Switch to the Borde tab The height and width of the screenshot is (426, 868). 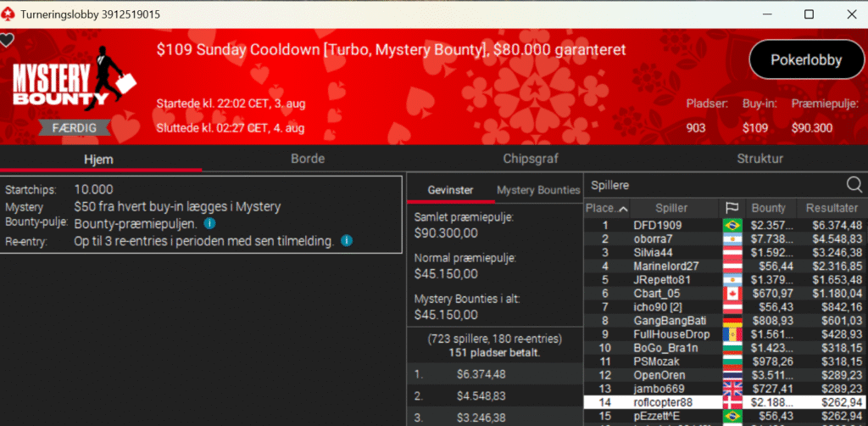[308, 159]
